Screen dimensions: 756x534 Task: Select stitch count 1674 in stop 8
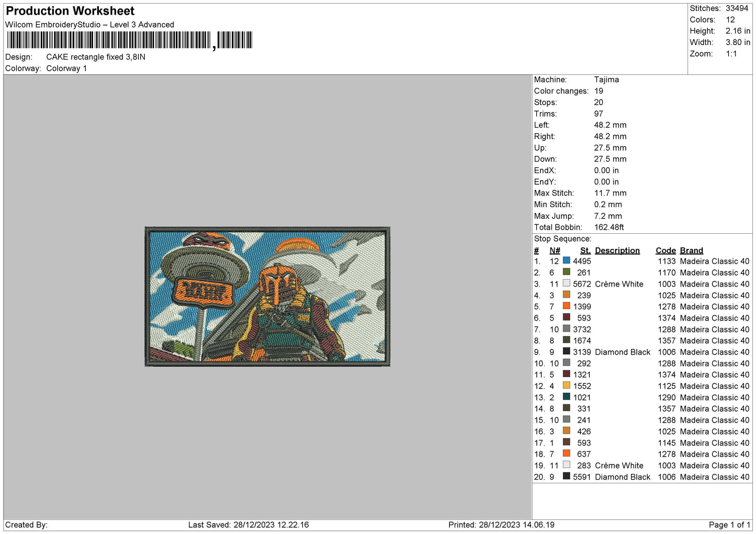[x=582, y=340]
